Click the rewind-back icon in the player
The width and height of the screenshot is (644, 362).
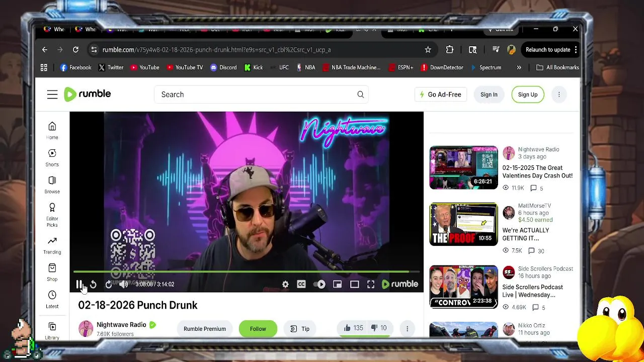click(x=93, y=285)
